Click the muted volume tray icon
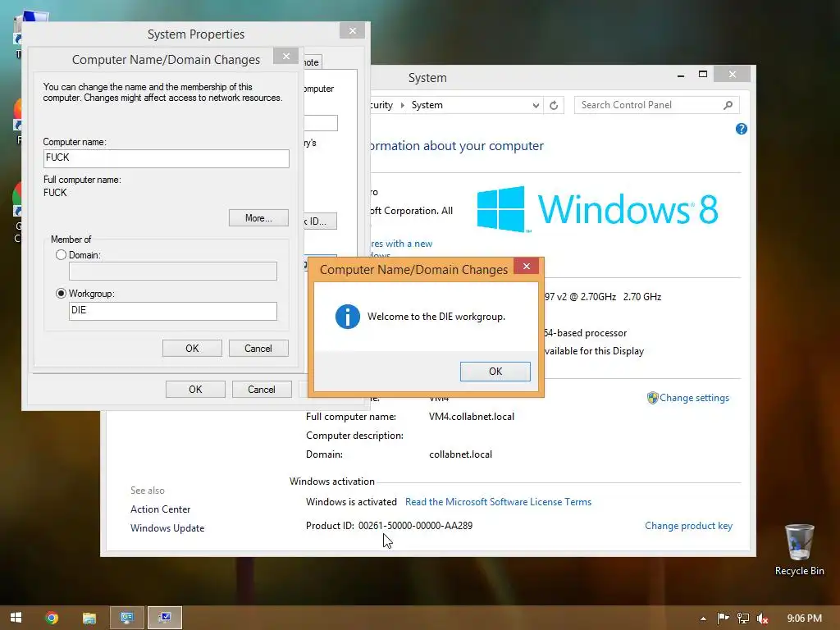 (762, 619)
